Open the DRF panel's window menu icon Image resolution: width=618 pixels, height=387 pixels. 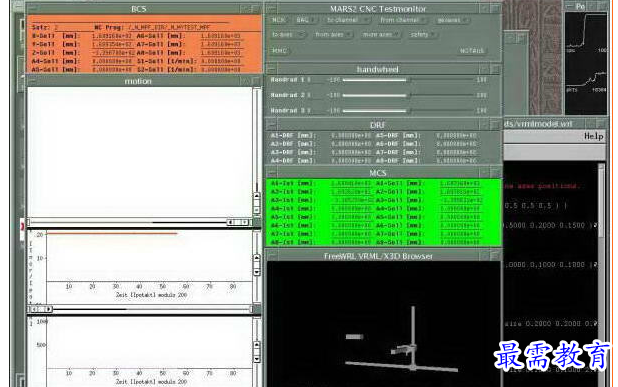pyautogui.click(x=272, y=125)
